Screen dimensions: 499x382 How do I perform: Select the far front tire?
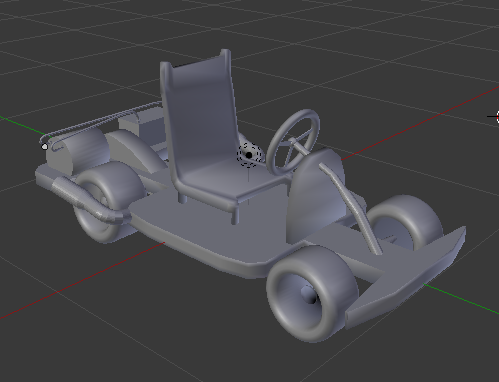click(405, 222)
